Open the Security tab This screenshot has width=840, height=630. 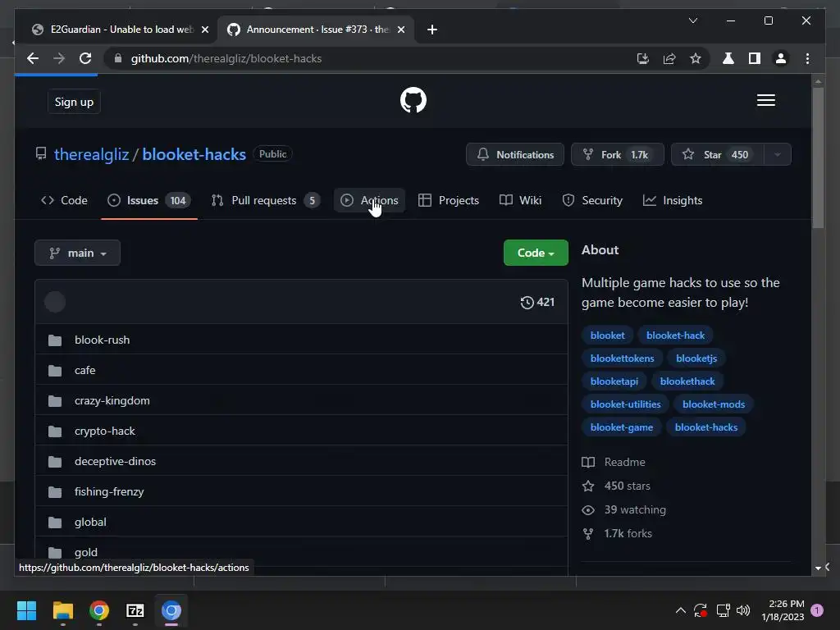point(592,200)
